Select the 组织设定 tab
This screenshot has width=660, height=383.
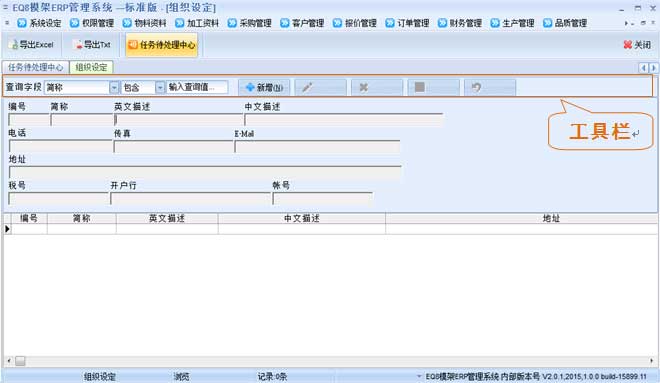pos(91,67)
